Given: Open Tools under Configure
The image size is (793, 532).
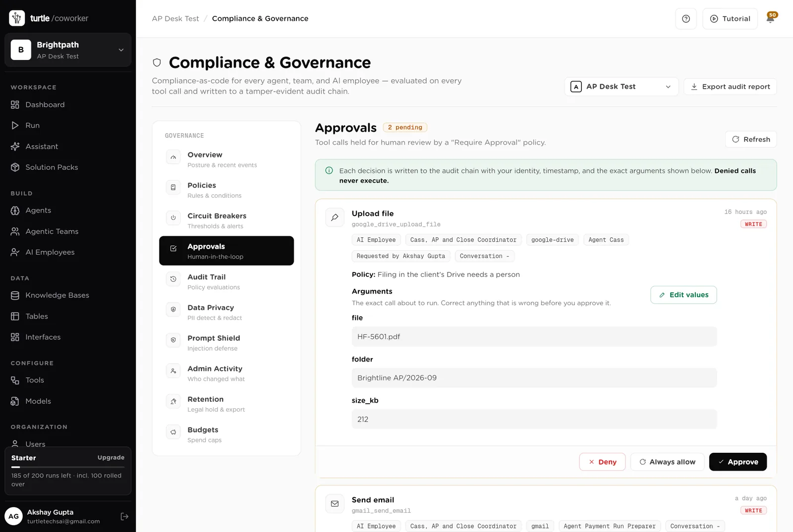Looking at the screenshot, I should coord(35,380).
